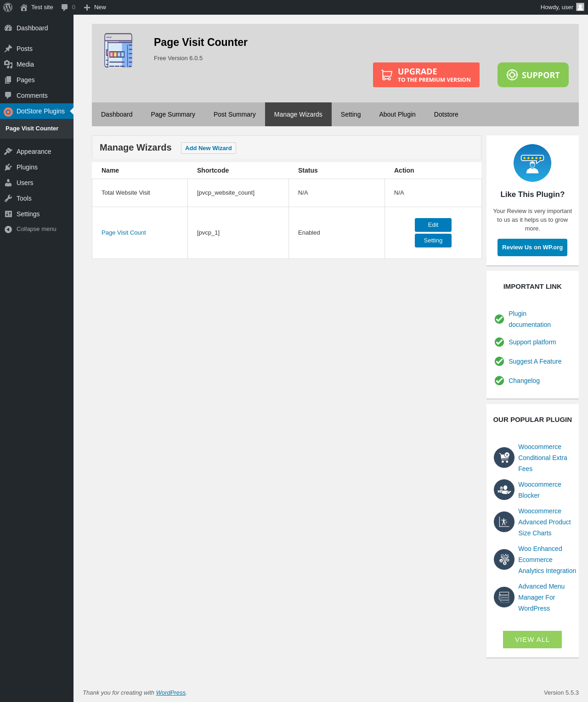The image size is (588, 702).
Task: Click the Collapse menu arrow icon
Action: coord(8,229)
